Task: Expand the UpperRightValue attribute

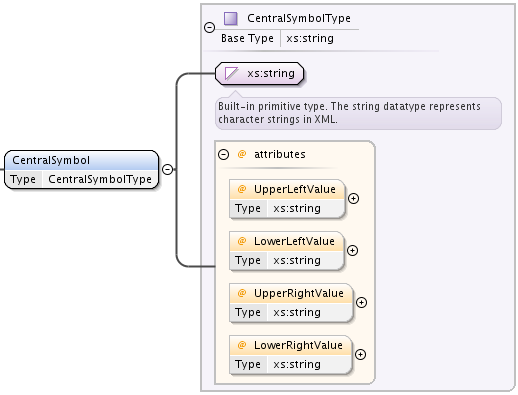Action: click(x=361, y=303)
